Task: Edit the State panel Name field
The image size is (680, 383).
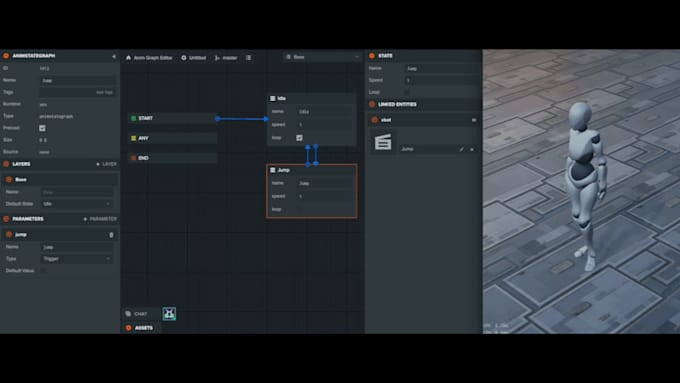Action: [443, 69]
